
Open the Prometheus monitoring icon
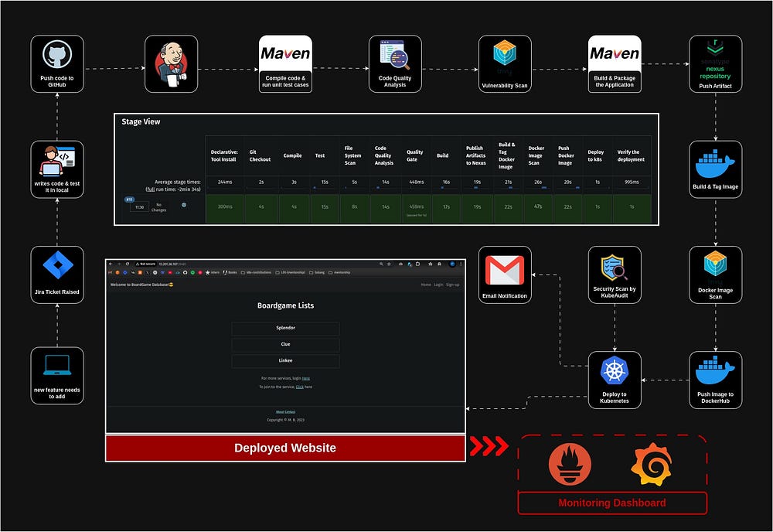570,464
